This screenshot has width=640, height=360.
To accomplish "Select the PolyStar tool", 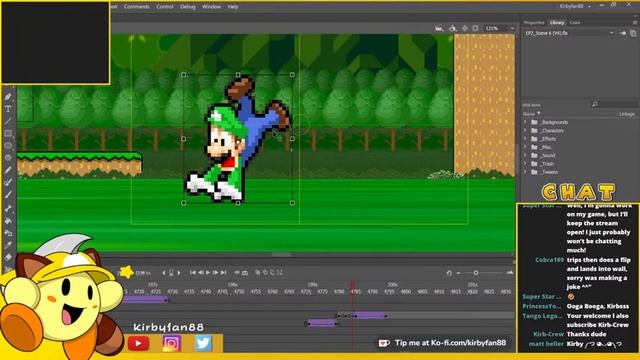I will point(8,158).
